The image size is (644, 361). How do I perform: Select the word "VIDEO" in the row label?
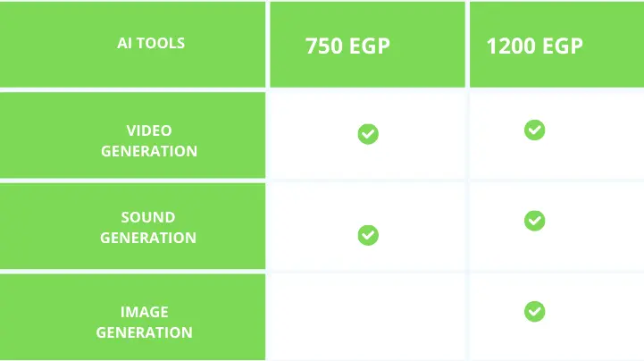149,130
